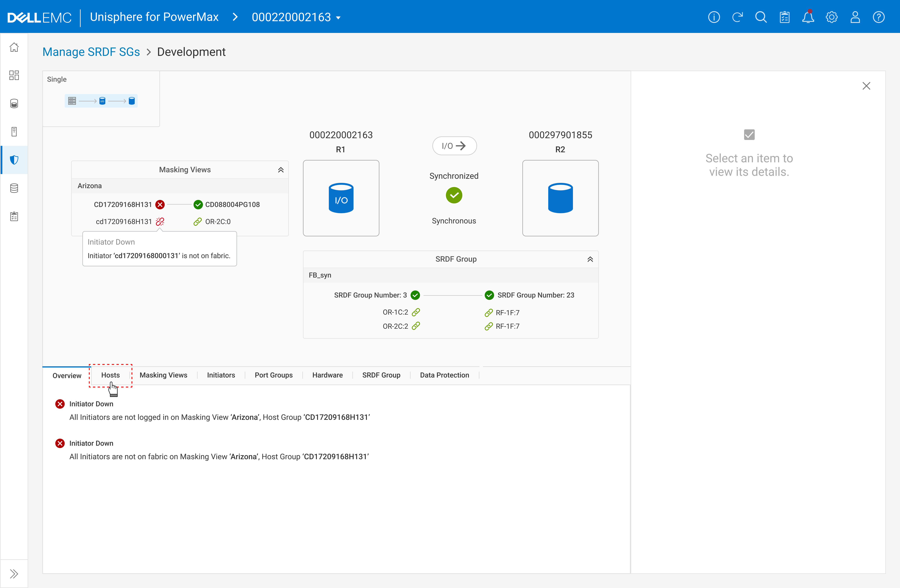The width and height of the screenshot is (900, 588).
Task: Click the refresh icon in header
Action: [x=737, y=17]
